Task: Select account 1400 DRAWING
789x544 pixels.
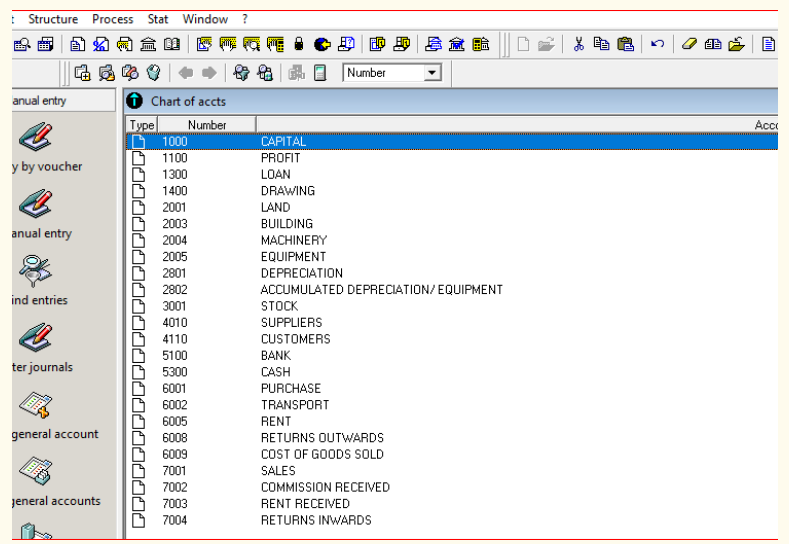Action: (x=451, y=191)
